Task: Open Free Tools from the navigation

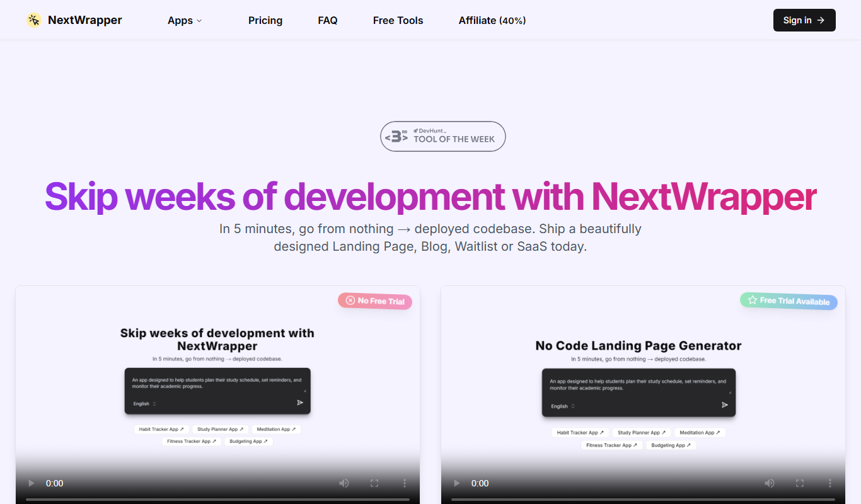Action: tap(398, 20)
